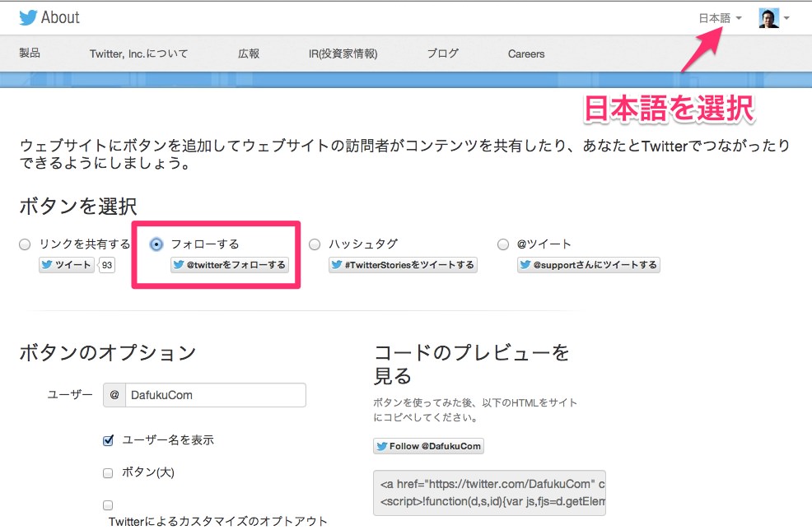This screenshot has height=530, width=812.
Task: Click the ツイート sample button
Action: point(67,265)
